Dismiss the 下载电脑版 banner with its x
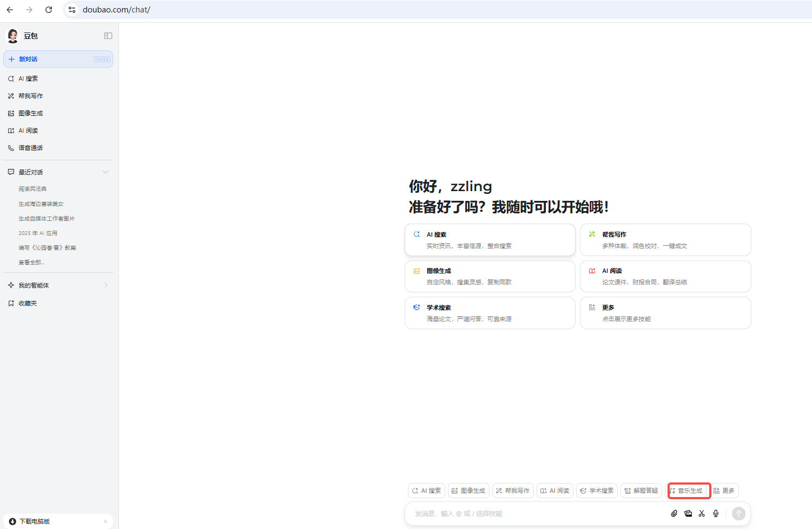 click(x=105, y=521)
